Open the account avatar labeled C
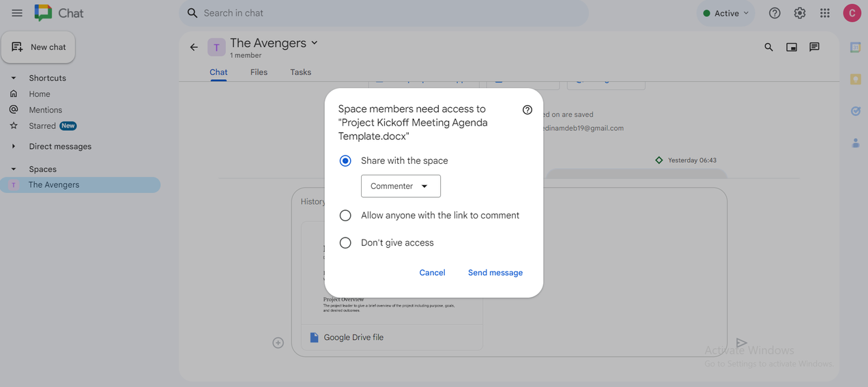 (x=852, y=13)
